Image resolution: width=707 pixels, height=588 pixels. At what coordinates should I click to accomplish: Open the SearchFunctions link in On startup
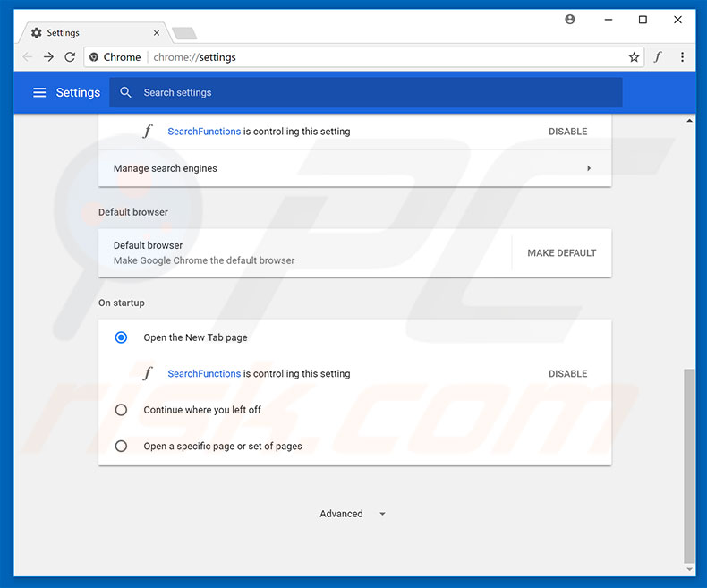click(204, 373)
